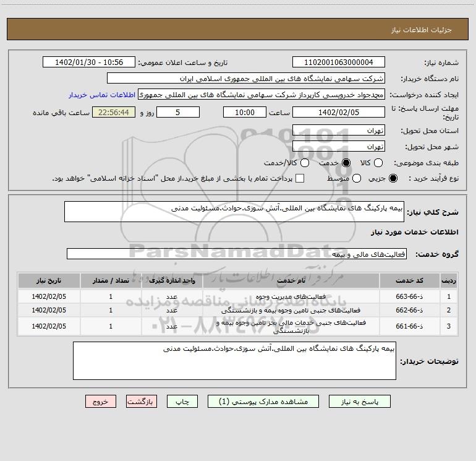Click the فعالیت‌های مدیریت وجوه service name

tap(291, 296)
